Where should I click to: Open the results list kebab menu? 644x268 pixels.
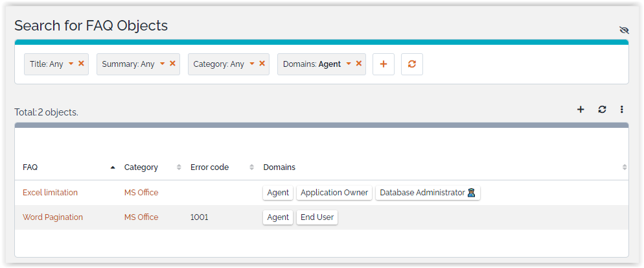click(x=621, y=110)
